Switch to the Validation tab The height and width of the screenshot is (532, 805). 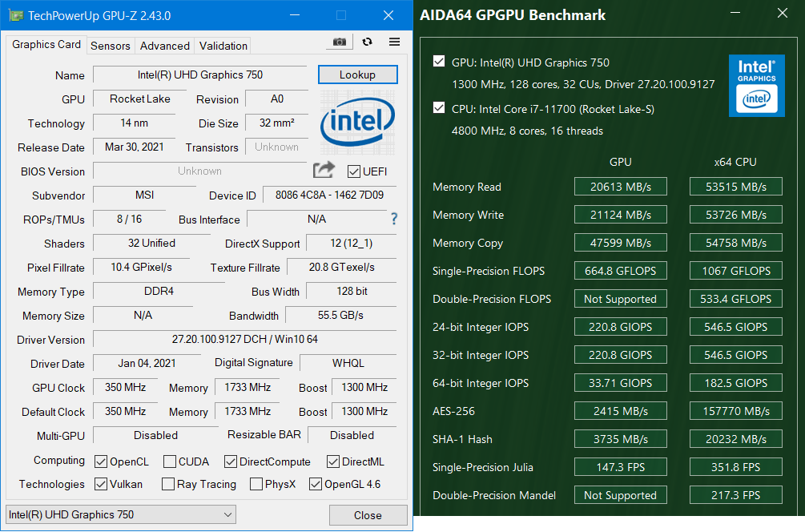click(x=223, y=46)
